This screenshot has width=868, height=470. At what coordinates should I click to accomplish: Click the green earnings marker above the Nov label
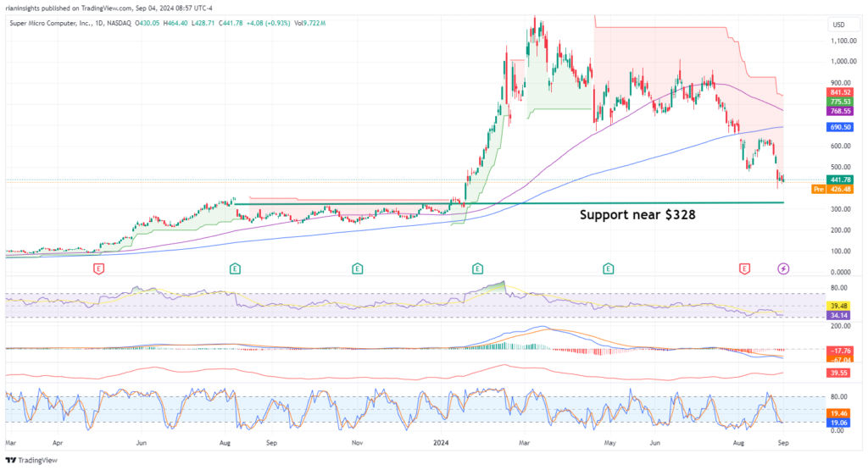357,269
